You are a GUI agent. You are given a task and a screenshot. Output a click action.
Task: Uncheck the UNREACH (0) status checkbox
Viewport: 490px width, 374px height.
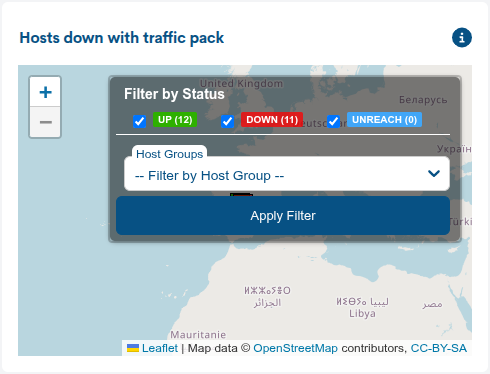point(333,121)
